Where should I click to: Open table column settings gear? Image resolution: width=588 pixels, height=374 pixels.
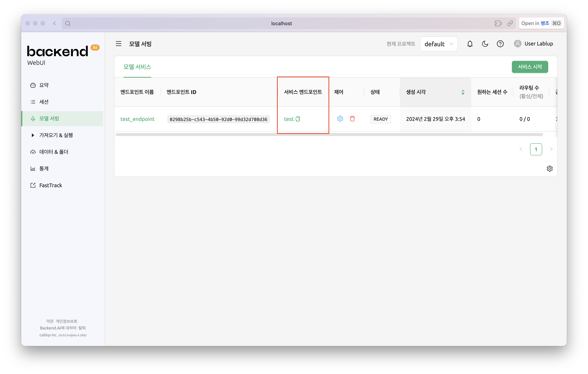pos(549,169)
